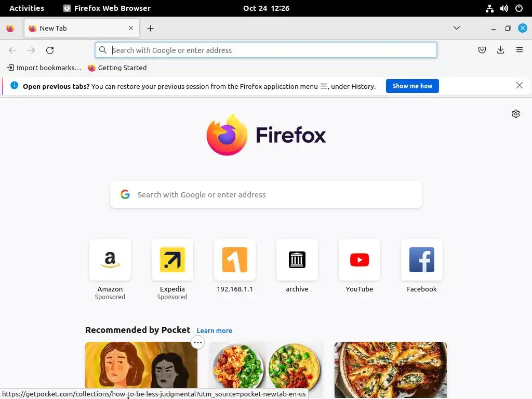Open a new tab with plus button

point(150,29)
